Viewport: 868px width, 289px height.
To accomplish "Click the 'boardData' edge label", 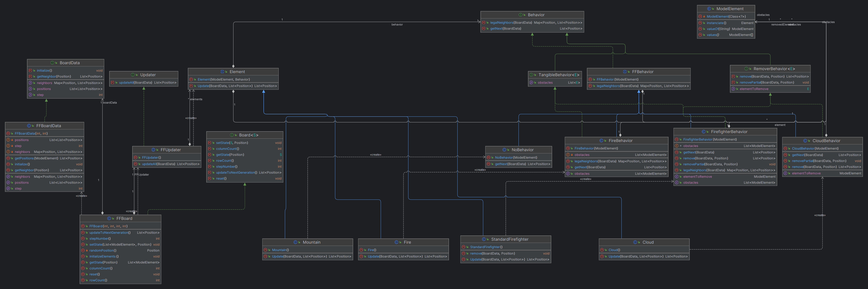I will point(110,102).
